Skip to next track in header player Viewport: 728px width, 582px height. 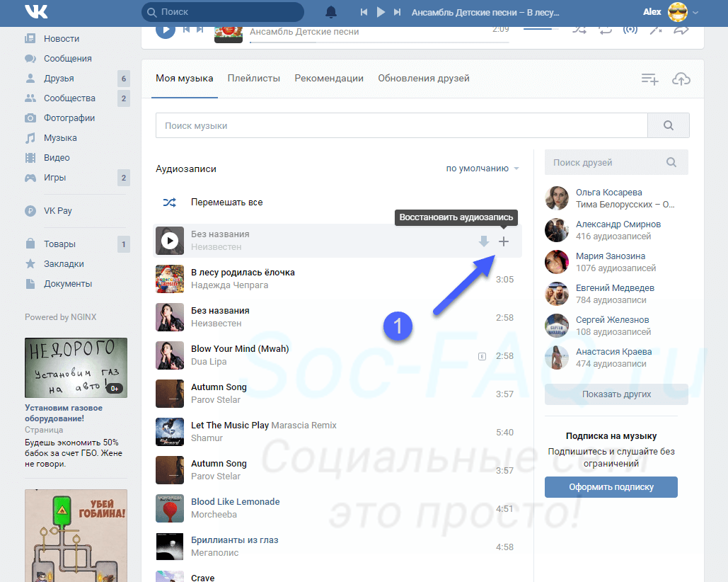398,12
